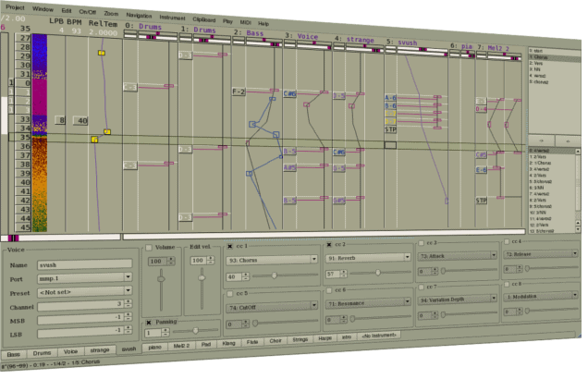Switch to the piano instrument tab

(x=154, y=348)
